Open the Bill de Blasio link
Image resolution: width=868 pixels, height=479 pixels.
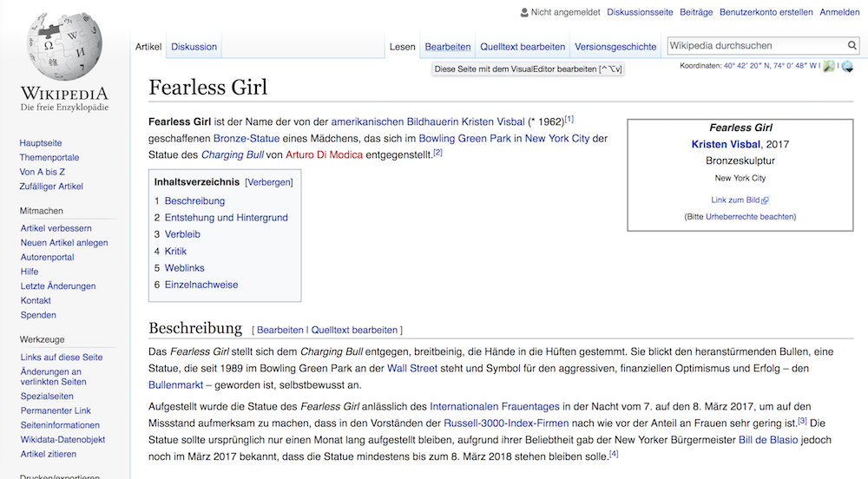point(768,440)
